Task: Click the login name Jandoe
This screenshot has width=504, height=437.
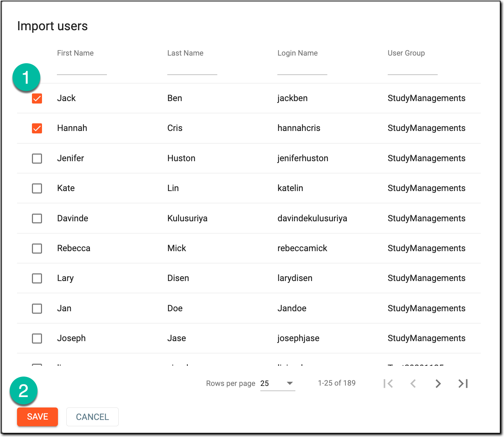Action: [x=292, y=308]
